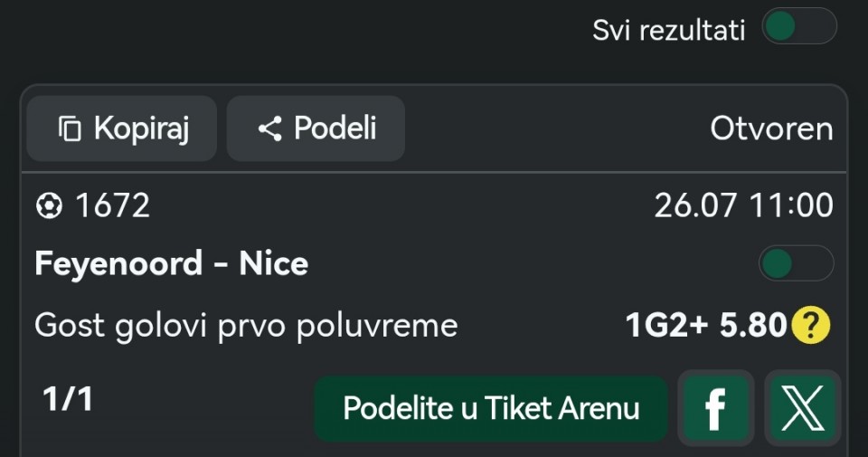Click the match time 26.07 11:00
868x457 pixels.
coord(743,205)
